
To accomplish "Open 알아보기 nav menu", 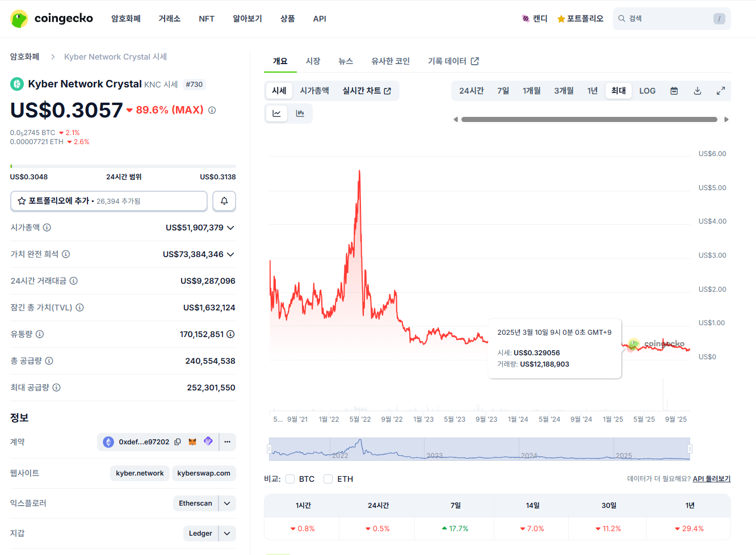I will point(247,19).
